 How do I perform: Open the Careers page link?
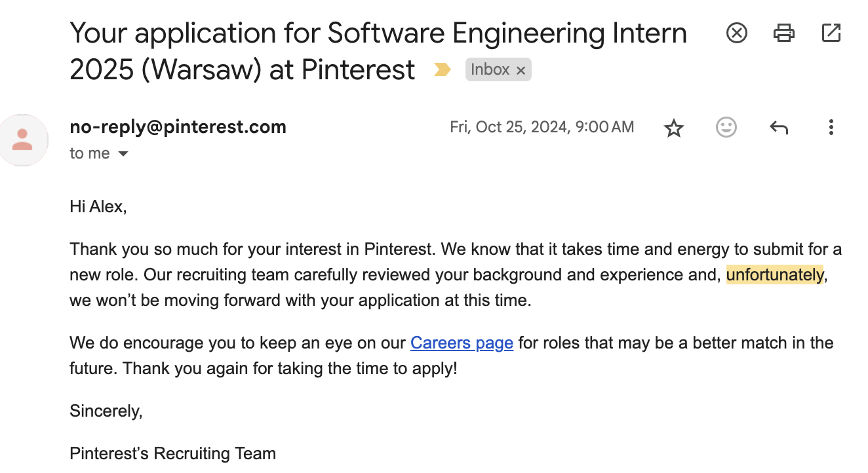[x=462, y=343]
